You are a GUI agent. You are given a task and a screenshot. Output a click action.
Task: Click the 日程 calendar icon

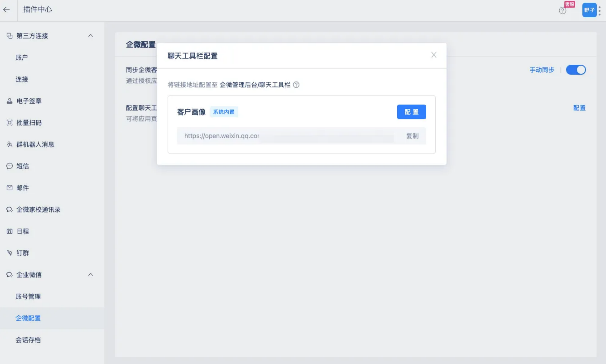click(9, 231)
